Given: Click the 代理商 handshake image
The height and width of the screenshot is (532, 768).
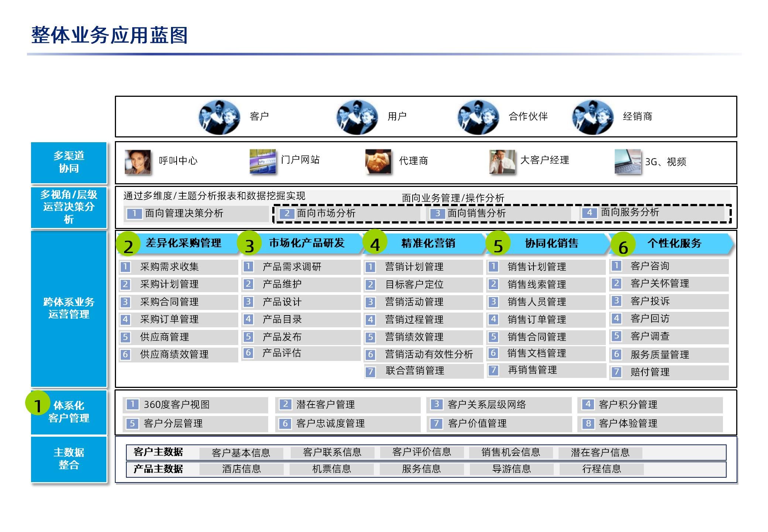Looking at the screenshot, I should tap(378, 161).
